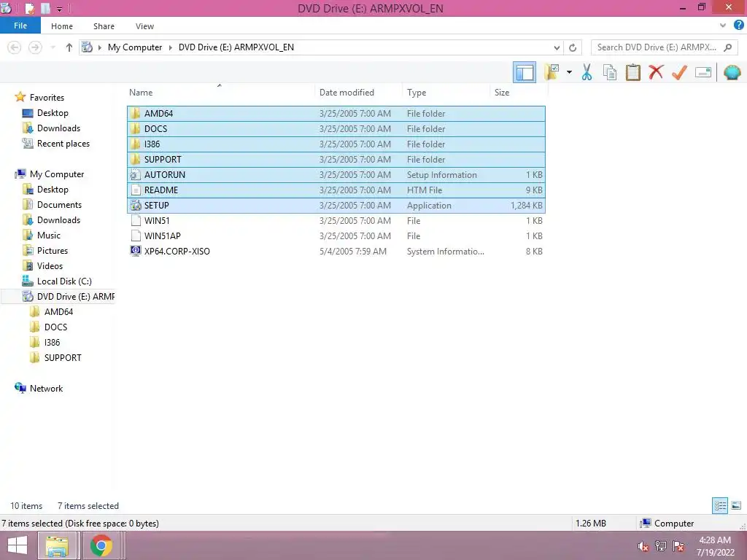This screenshot has width=747, height=560.
Task: Select the AUTORUN setup information file
Action: 336,174
